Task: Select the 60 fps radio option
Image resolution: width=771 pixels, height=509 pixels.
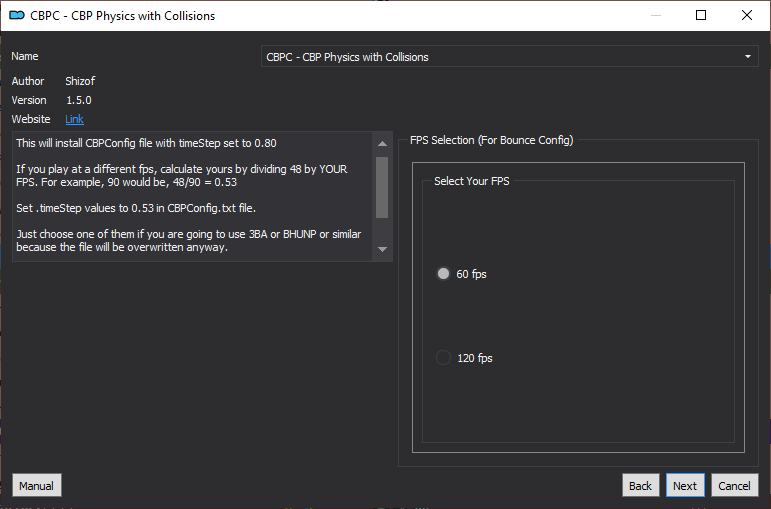Action: pyautogui.click(x=443, y=273)
